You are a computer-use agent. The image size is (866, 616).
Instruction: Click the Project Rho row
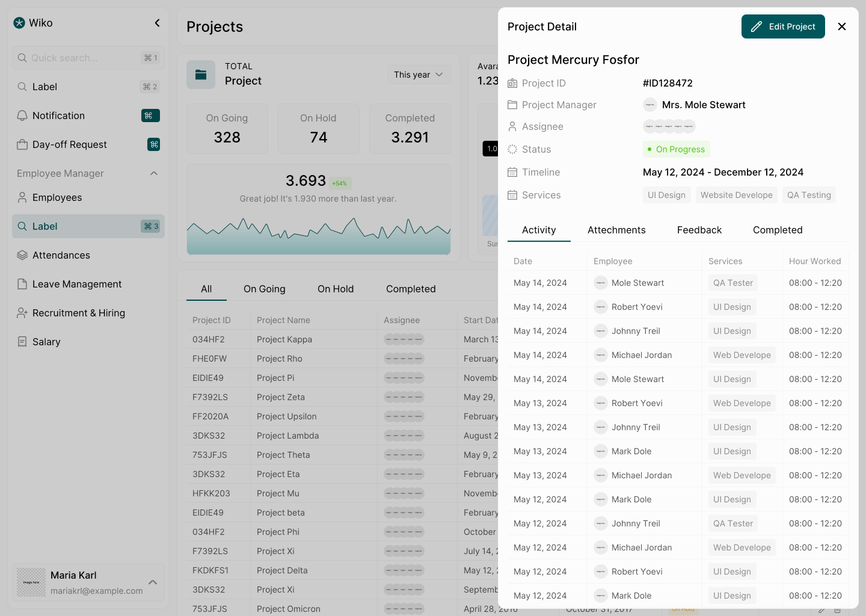pyautogui.click(x=342, y=359)
